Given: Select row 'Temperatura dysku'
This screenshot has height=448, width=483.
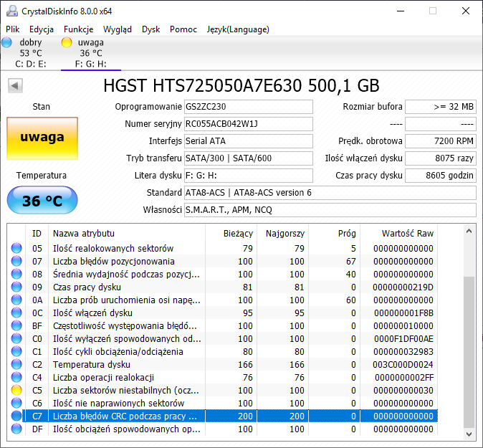Looking at the screenshot, I should [222, 365].
